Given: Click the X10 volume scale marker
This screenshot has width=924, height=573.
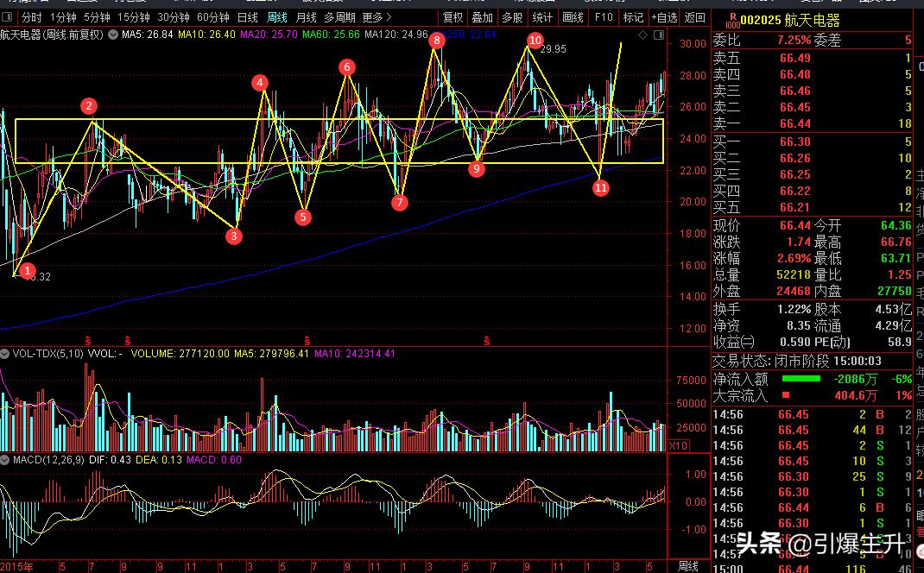Looking at the screenshot, I should pyautogui.click(x=679, y=445).
